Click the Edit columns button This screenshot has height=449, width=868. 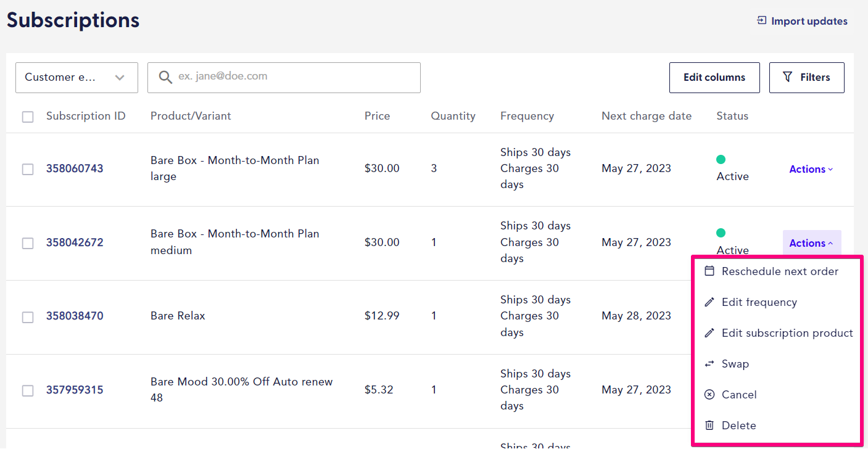click(x=714, y=77)
